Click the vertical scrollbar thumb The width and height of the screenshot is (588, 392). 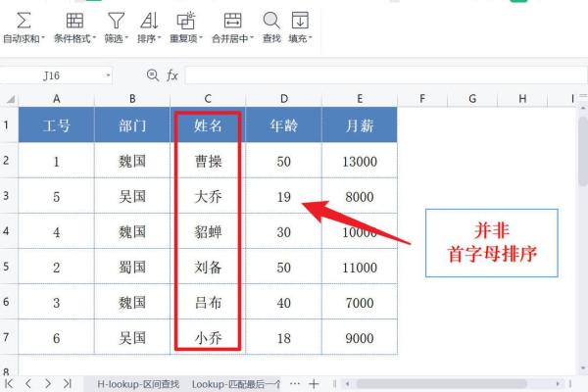tap(583, 151)
